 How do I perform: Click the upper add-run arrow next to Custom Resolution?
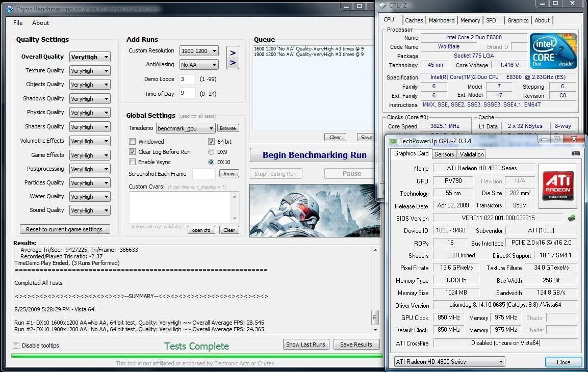pos(233,52)
